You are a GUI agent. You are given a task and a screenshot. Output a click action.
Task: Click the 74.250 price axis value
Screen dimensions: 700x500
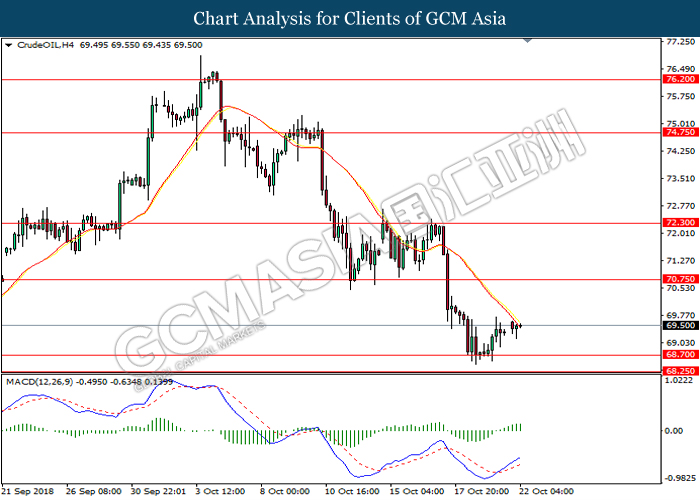(680, 151)
